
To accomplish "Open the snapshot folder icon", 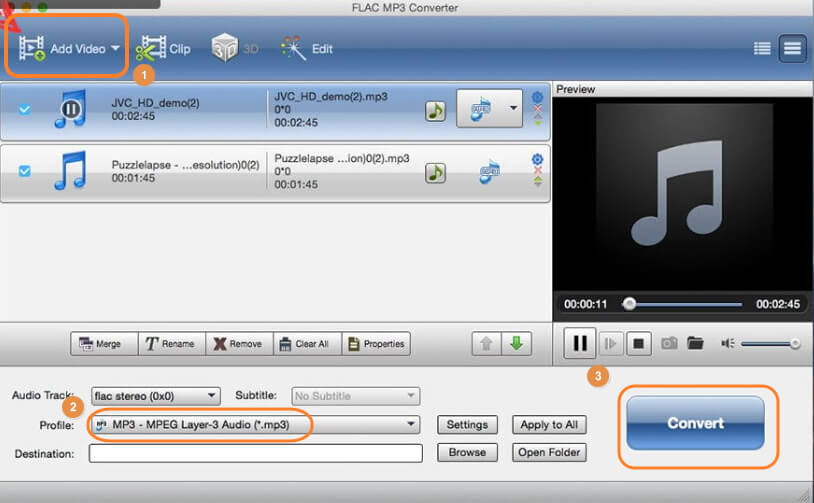I will tap(695, 343).
